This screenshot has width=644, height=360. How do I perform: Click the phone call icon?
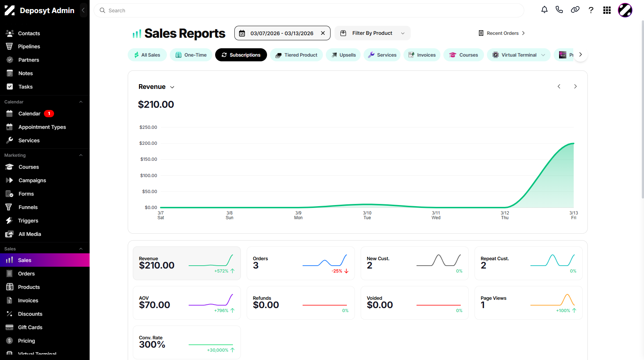tap(559, 10)
